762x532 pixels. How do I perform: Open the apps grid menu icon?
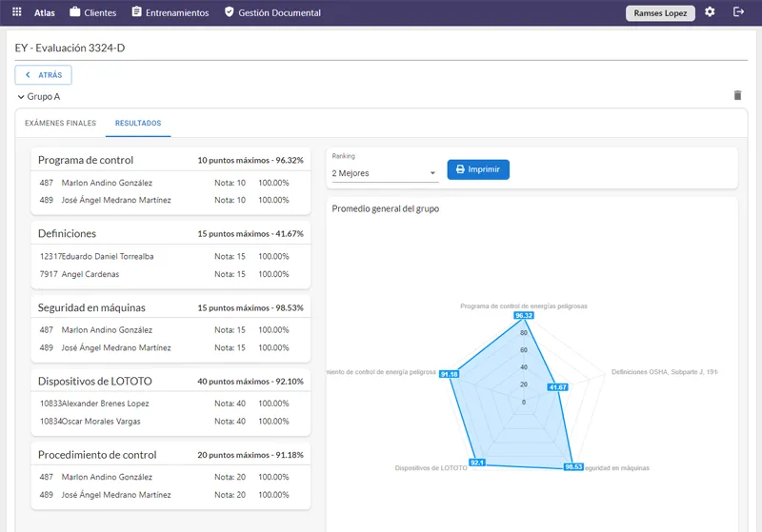point(16,12)
